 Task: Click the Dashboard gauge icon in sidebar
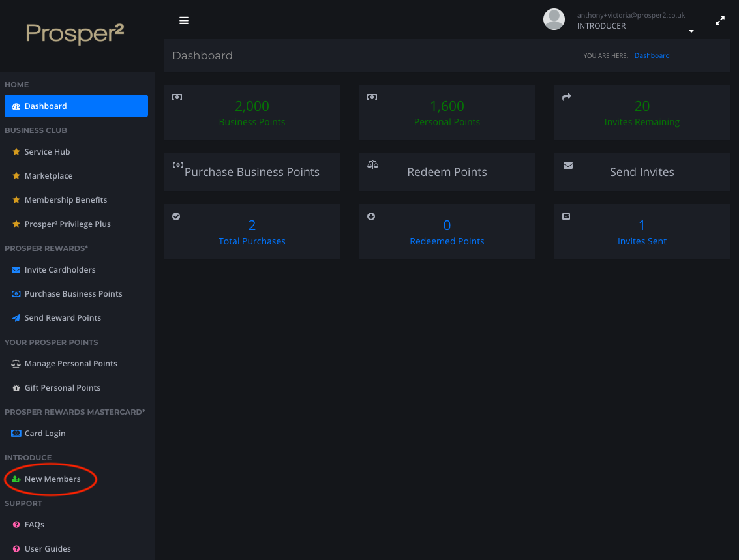tap(16, 106)
